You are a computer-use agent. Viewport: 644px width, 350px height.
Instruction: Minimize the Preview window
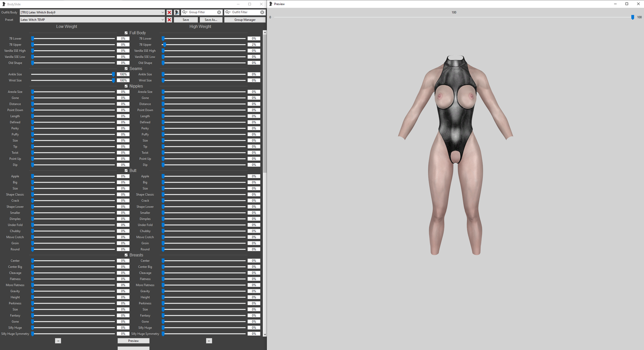[x=615, y=4]
